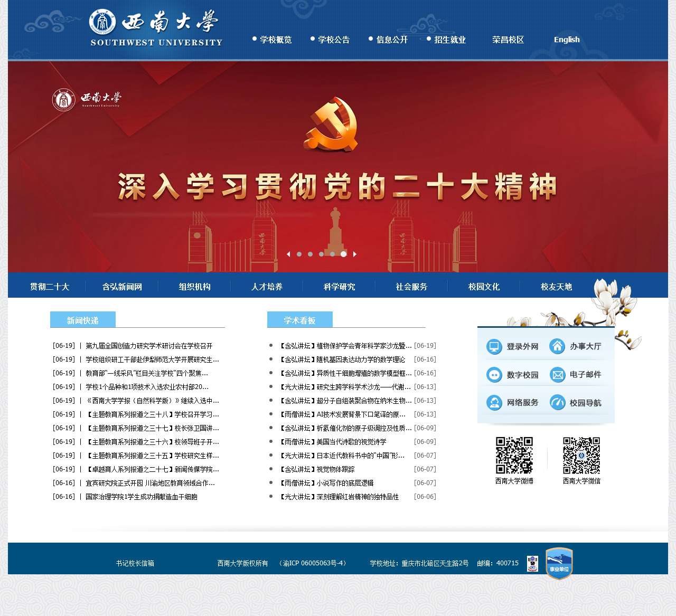The width and height of the screenshot is (676, 616).
Task: Open 贯彻二十大 navigation item
Action: click(50, 287)
